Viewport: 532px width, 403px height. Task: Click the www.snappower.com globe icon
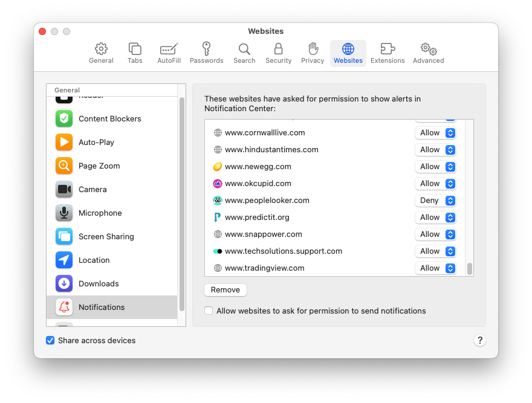click(x=218, y=234)
